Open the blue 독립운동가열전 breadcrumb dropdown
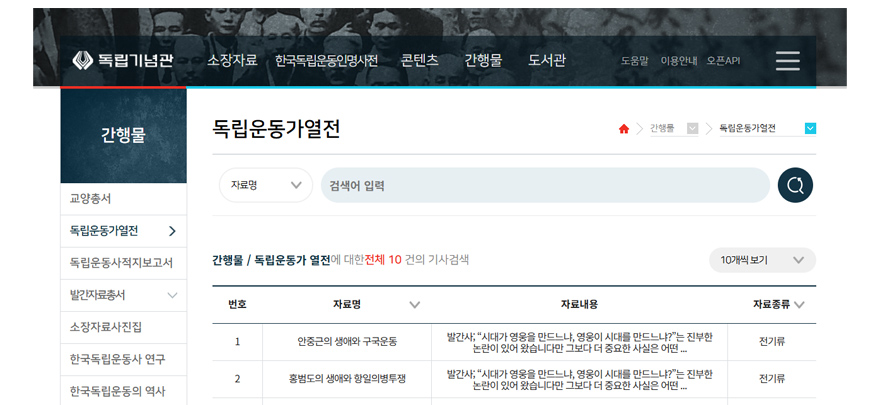 tap(810, 128)
